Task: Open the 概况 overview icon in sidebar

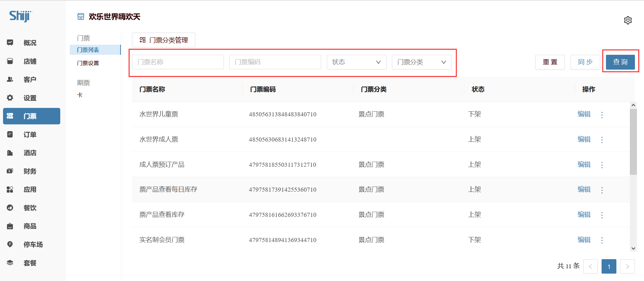Action: [10, 43]
